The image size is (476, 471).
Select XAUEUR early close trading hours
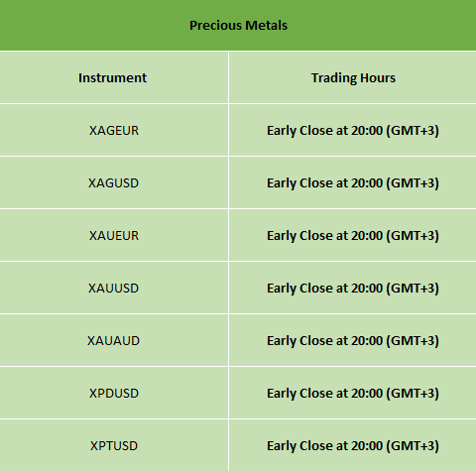pyautogui.click(x=353, y=235)
